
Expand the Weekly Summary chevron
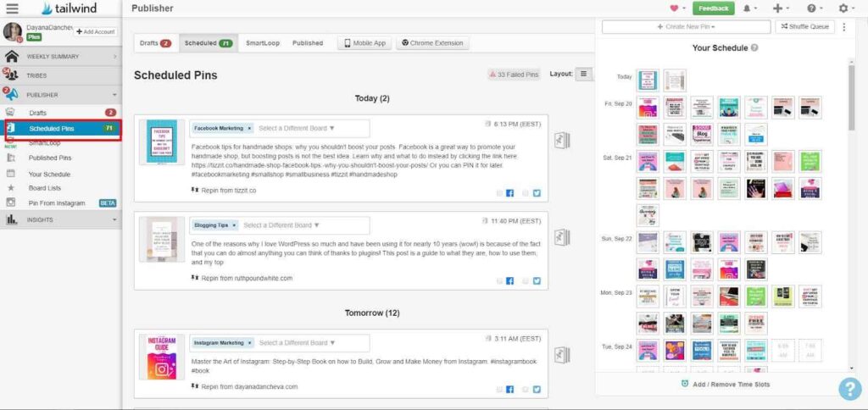[115, 57]
